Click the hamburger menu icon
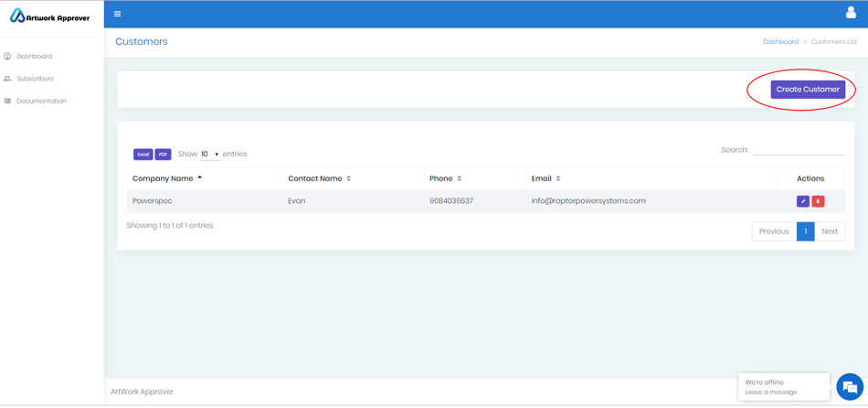 tap(117, 14)
